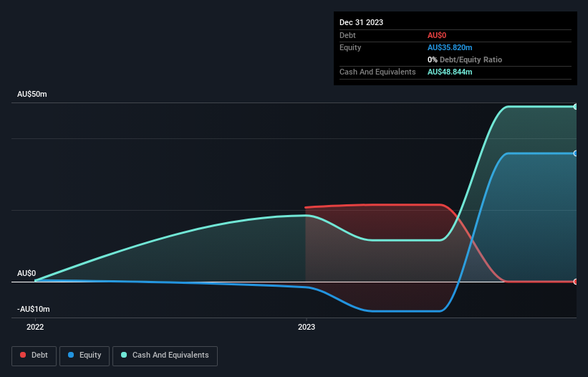Click the -AU$10m y-axis label

coord(34,309)
